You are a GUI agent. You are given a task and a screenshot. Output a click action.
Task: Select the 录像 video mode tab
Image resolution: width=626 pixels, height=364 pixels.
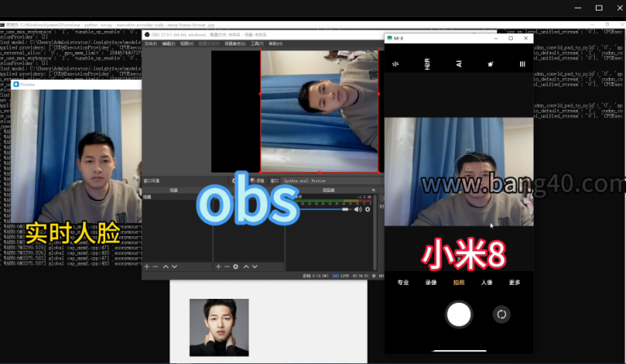[430, 283]
